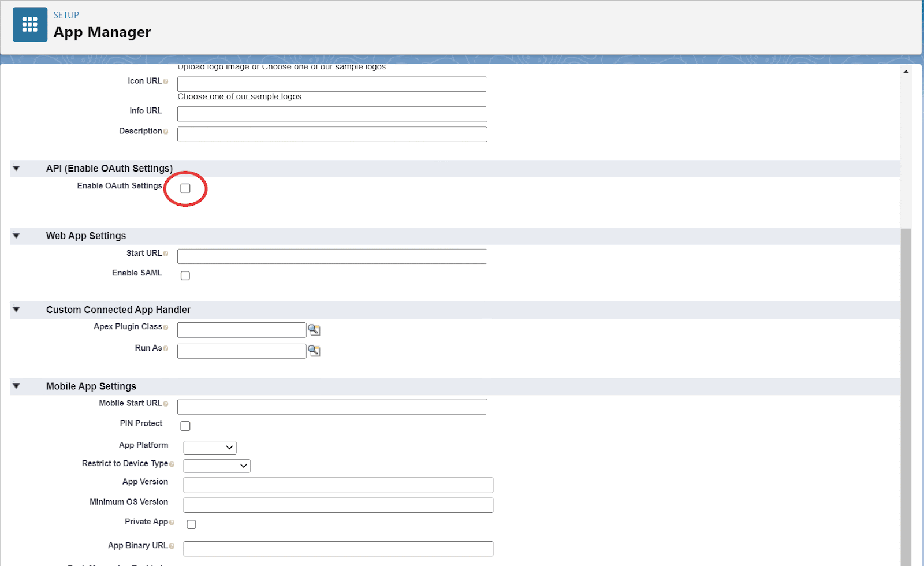Open the Apex Plugin Class lookup icon
This screenshot has height=566, width=924.
(x=314, y=330)
